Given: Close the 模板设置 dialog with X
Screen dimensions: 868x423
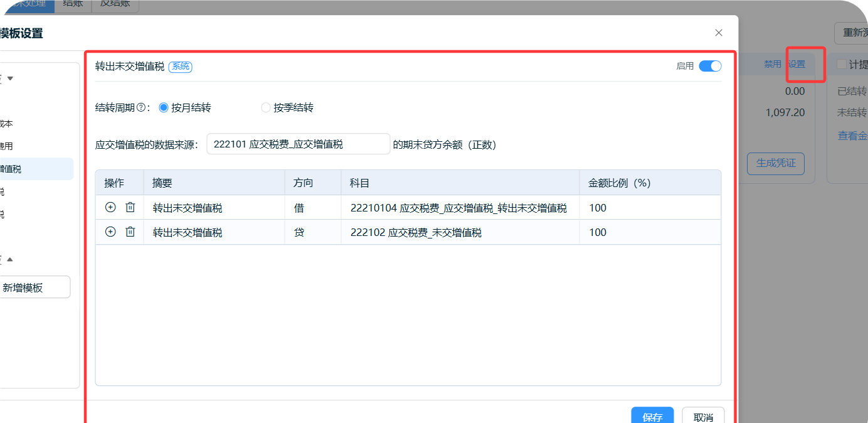Looking at the screenshot, I should point(719,33).
